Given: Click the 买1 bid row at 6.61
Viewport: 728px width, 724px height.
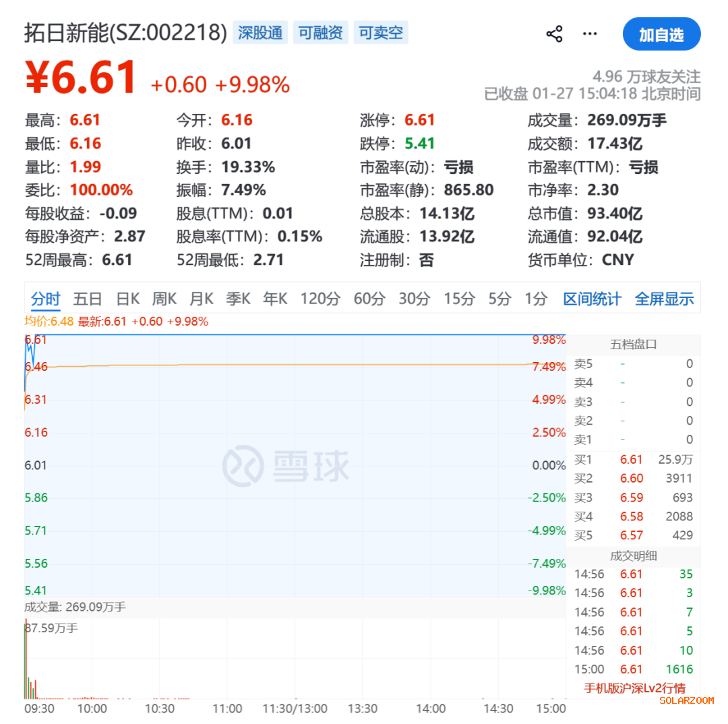Looking at the screenshot, I should tap(632, 460).
